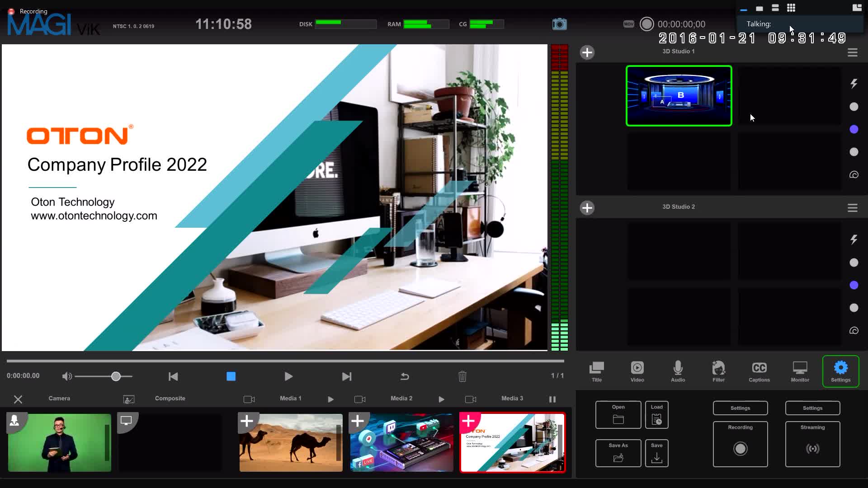Select the first white dot in 3D Studio 1
Image resolution: width=868 pixels, height=488 pixels.
(x=854, y=107)
